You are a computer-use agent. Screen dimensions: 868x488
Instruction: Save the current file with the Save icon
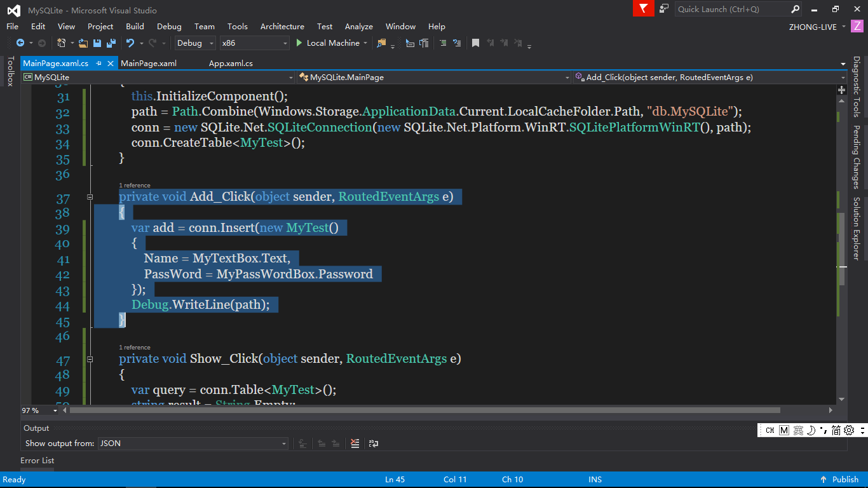click(x=97, y=43)
